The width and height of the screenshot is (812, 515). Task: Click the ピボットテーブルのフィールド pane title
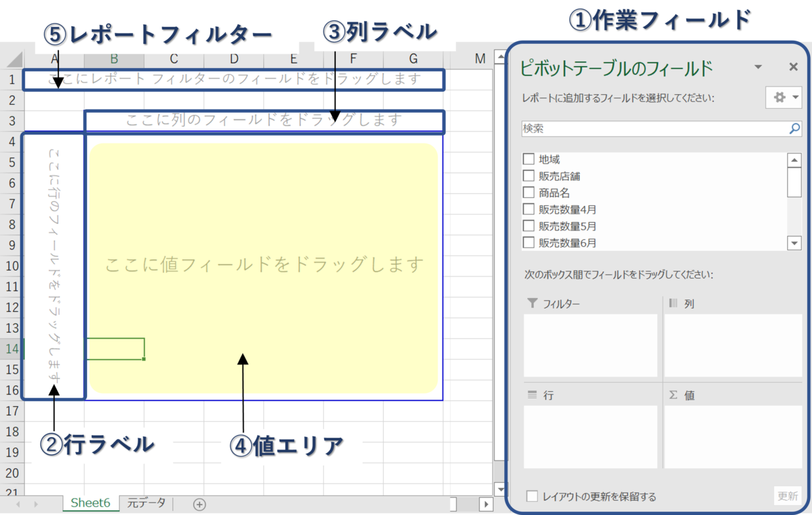[616, 67]
